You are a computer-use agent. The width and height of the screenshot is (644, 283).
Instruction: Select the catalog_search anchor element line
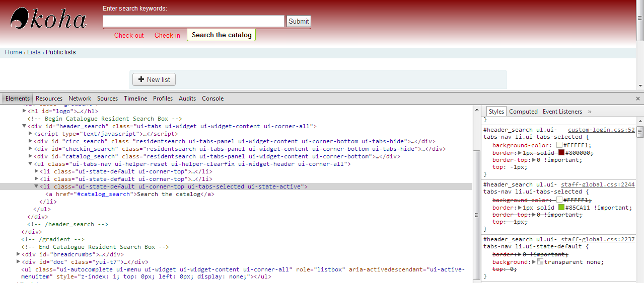[130, 194]
